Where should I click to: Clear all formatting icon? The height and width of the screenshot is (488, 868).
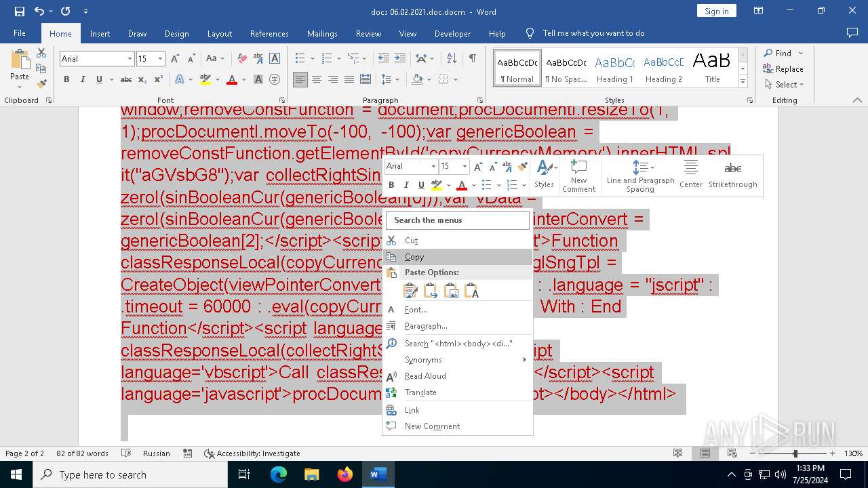click(242, 59)
